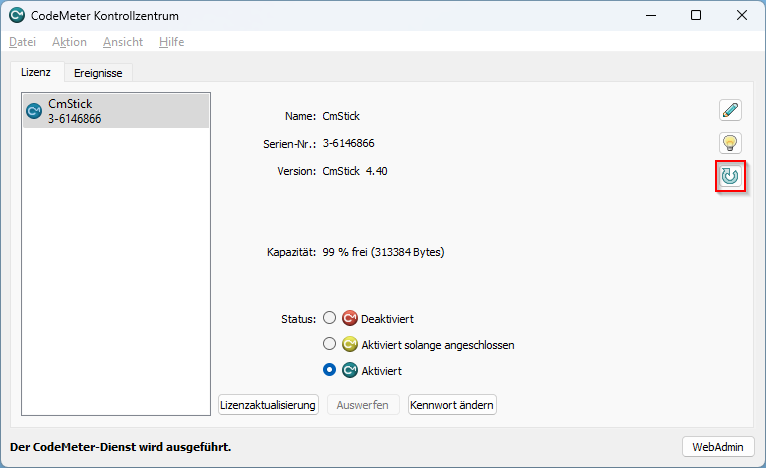Viewport: 766px width, 468px height.
Task: Switch to the Ereignisse tab
Action: click(98, 73)
